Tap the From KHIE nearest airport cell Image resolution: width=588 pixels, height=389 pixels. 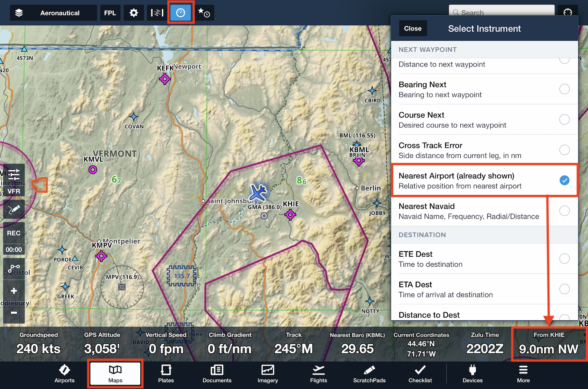[x=549, y=344]
